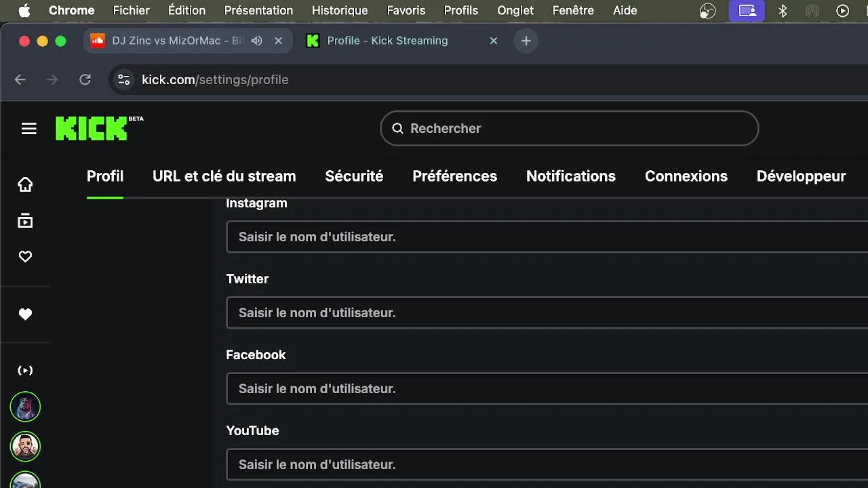Screen dimensions: 868x488
Task: Open the hamburger sidebar menu
Action: tap(28, 129)
